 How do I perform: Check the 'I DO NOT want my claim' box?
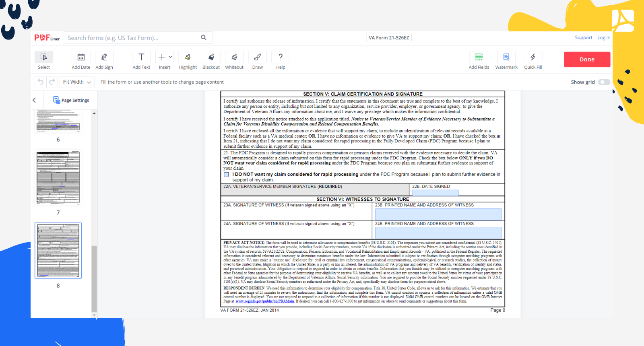[227, 175]
